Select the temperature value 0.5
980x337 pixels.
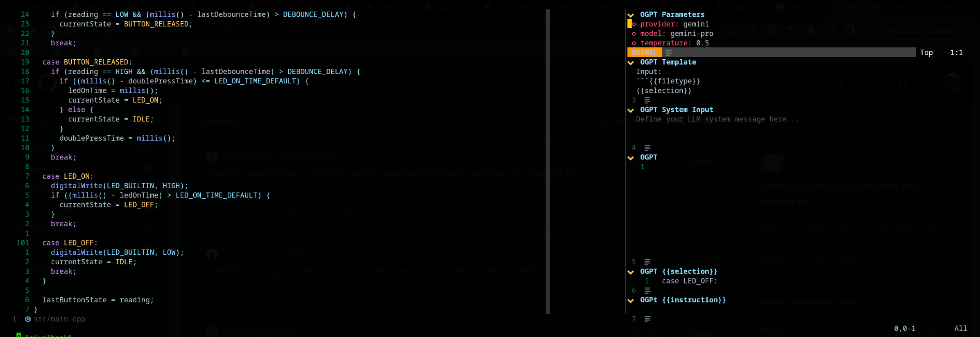702,43
